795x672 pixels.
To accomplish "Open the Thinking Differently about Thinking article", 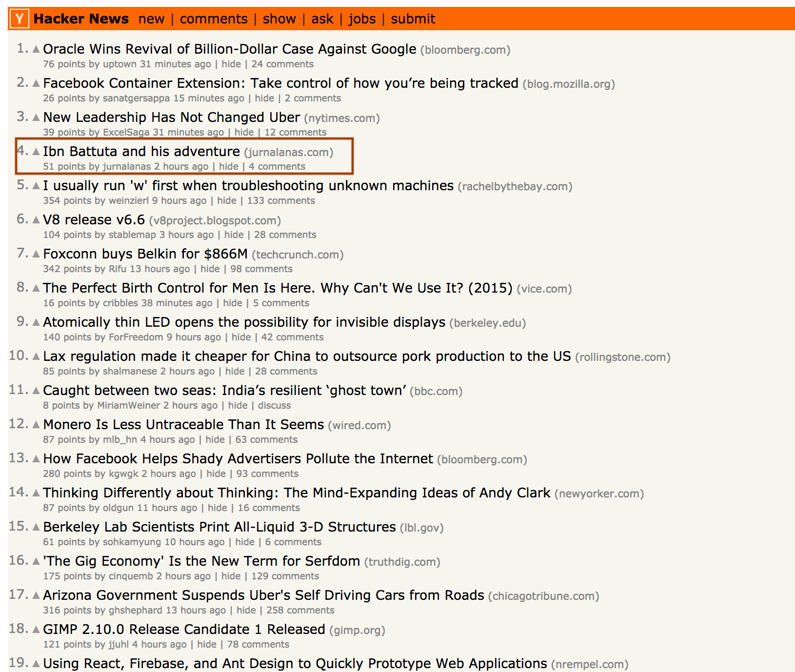I will [x=297, y=493].
